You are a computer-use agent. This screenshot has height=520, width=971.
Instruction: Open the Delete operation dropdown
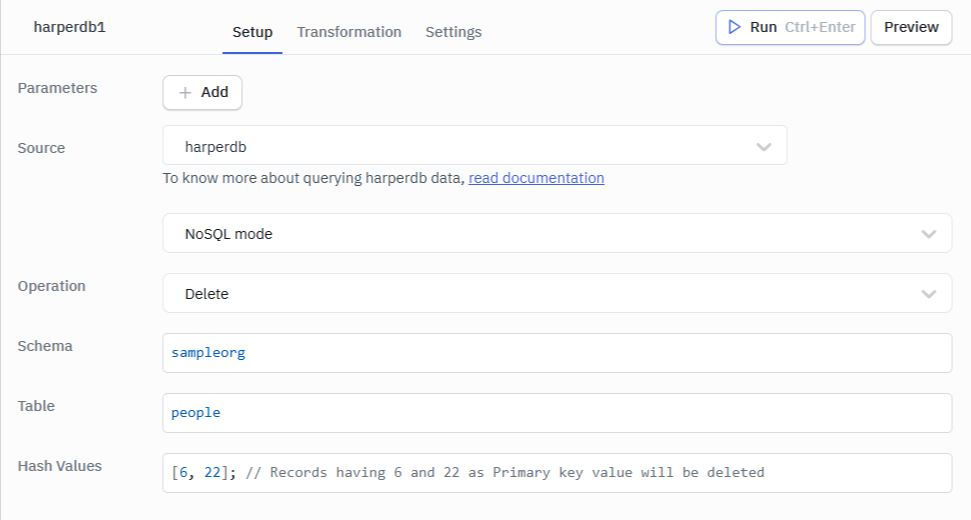coord(557,293)
